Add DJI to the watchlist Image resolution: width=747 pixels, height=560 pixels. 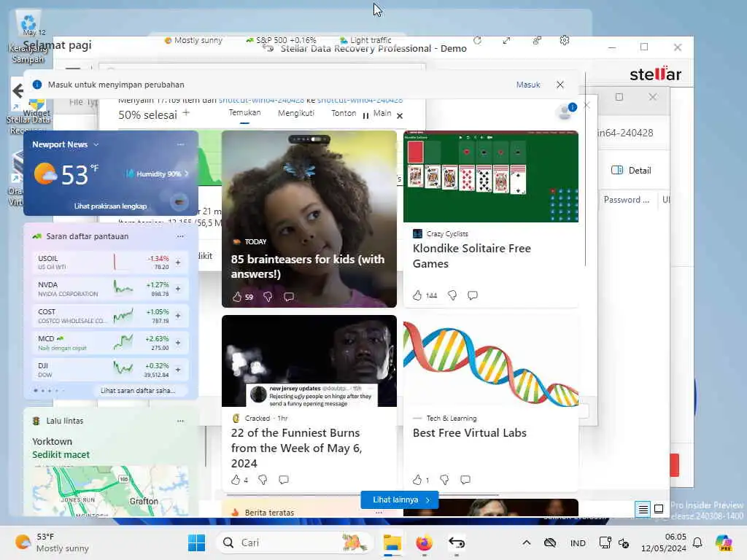pyautogui.click(x=178, y=370)
